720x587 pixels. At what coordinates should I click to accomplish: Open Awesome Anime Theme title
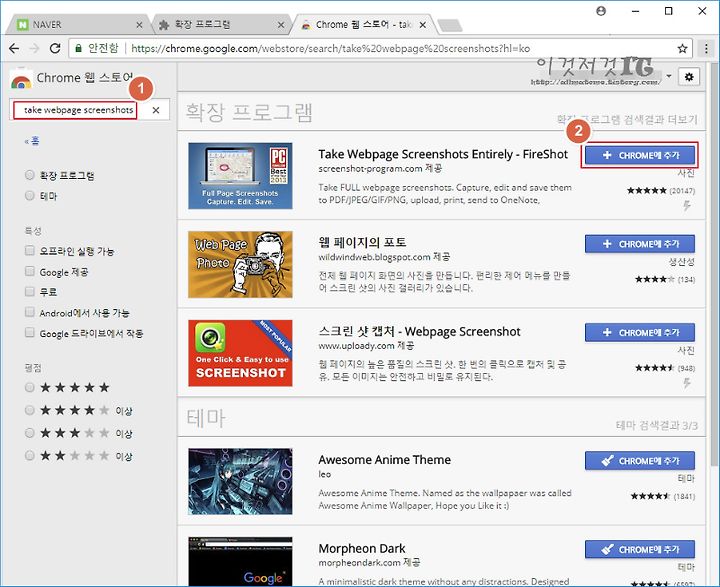coord(384,460)
